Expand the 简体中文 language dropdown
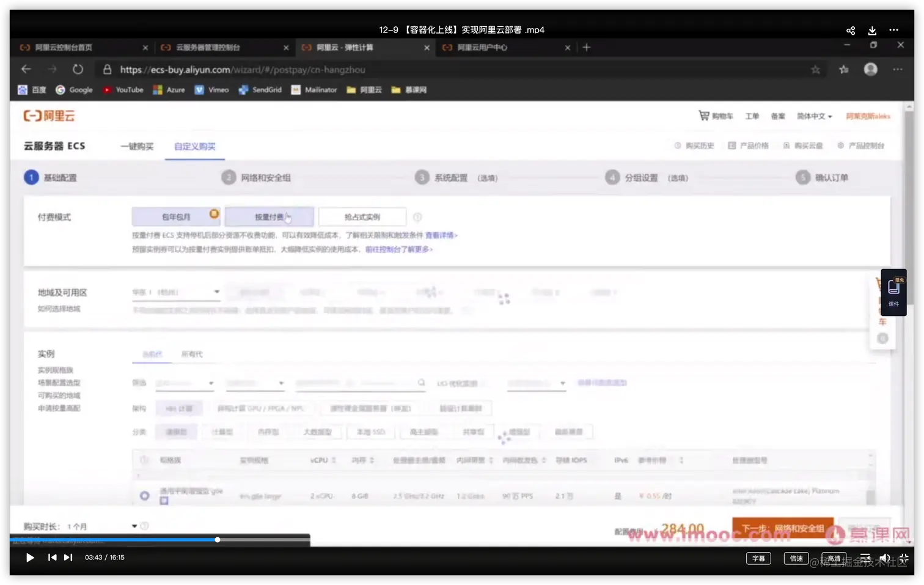Viewport: 924px width, 585px height. 814,116
